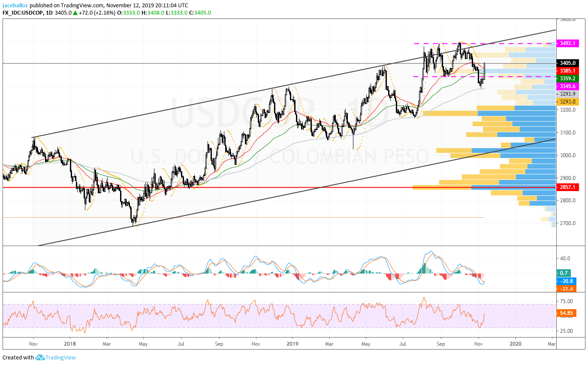This screenshot has width=588, height=365.
Task: Click the 25.00 RSI scale label
Action: [567, 331]
